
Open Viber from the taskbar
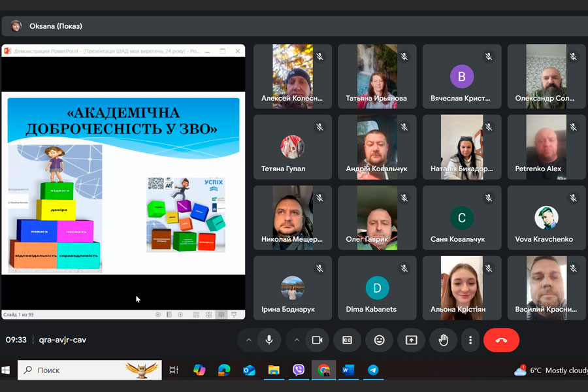tap(299, 370)
